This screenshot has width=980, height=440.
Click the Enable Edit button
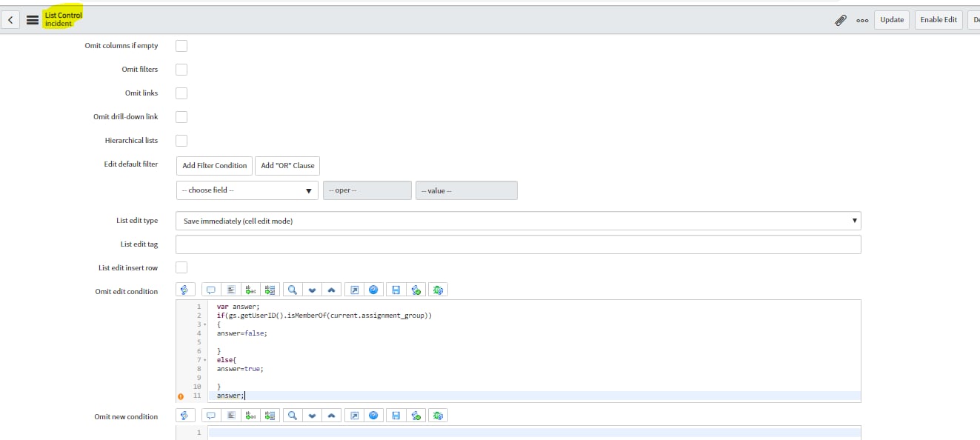point(939,20)
